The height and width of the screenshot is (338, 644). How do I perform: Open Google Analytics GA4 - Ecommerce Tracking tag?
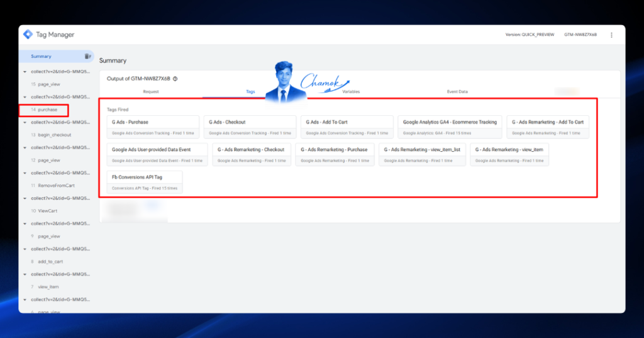point(450,127)
